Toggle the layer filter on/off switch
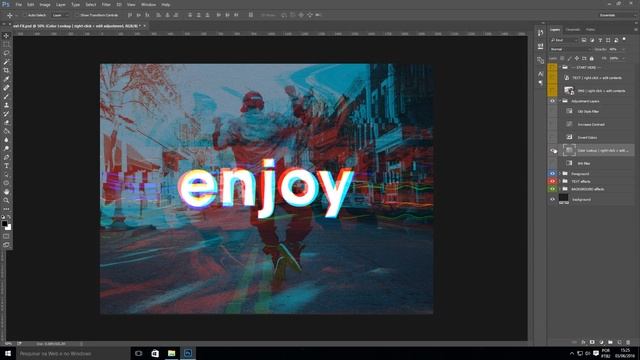The height and width of the screenshot is (360, 640). 624,39
